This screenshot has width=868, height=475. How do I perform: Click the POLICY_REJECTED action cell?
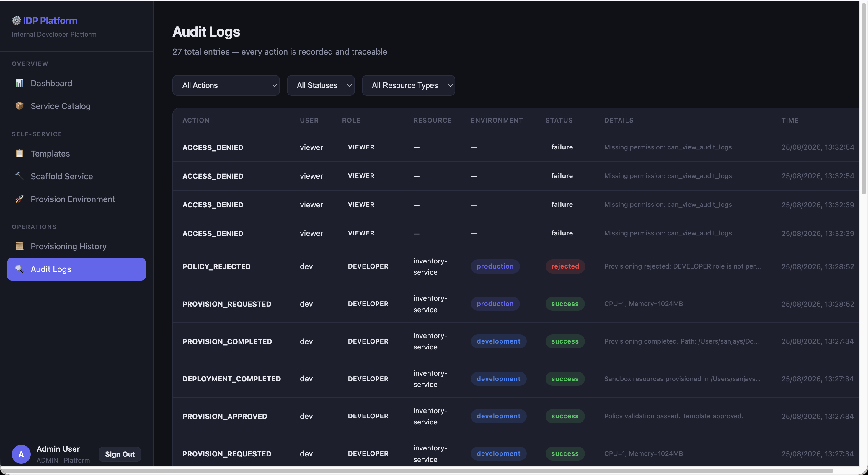(x=216, y=267)
